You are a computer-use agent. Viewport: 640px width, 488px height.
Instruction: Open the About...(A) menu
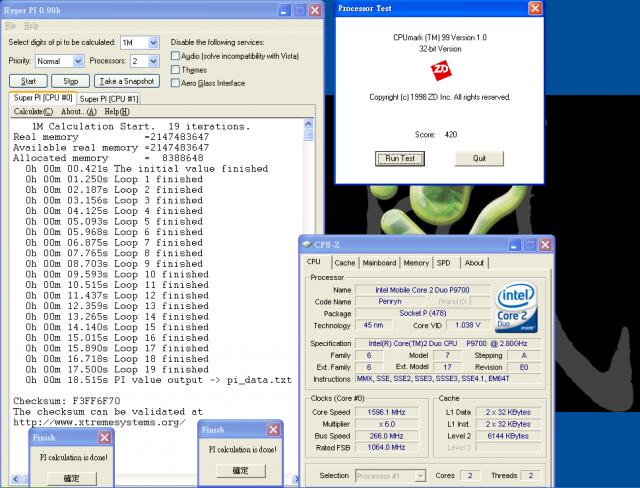click(x=78, y=111)
